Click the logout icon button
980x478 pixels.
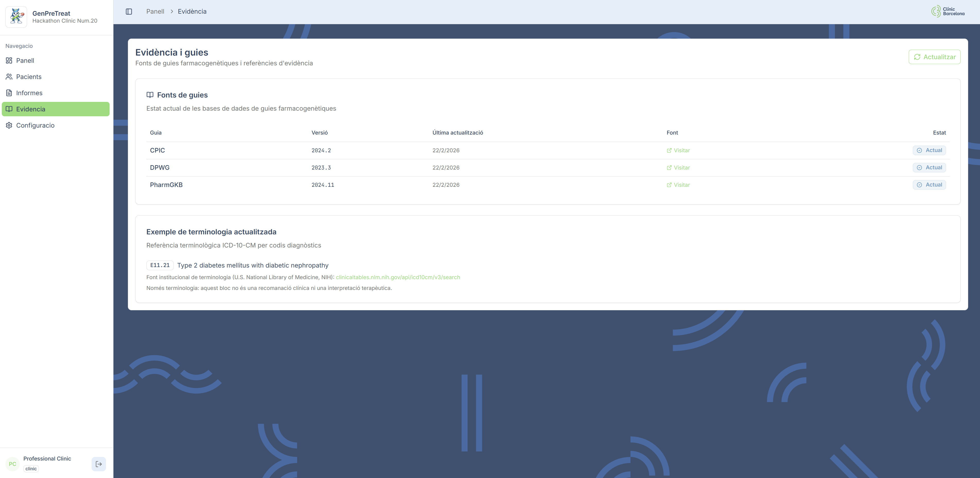point(99,464)
